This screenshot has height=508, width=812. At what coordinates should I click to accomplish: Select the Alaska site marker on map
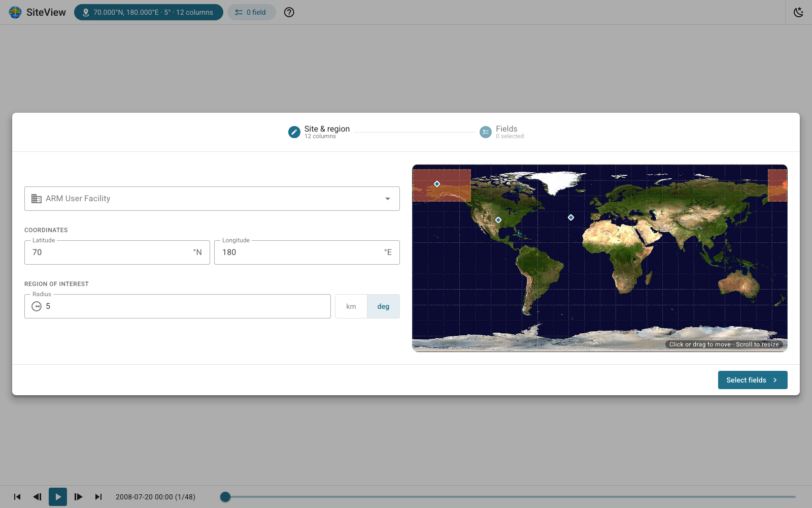tap(437, 184)
